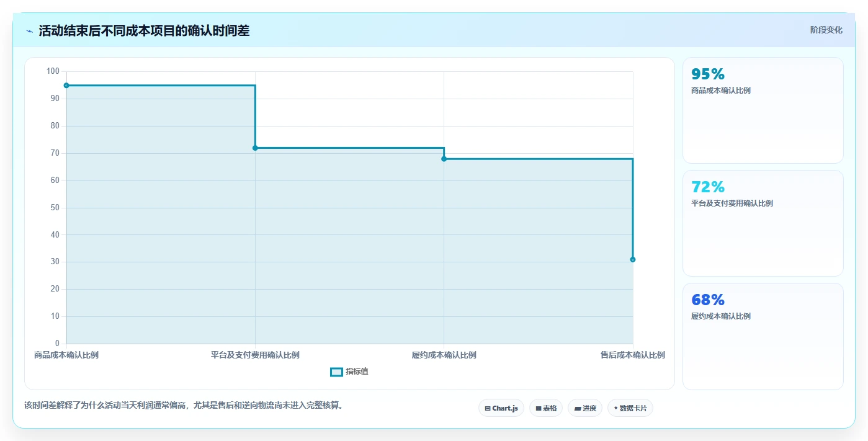Viewport: 868px width, 441px height.
Task: Click the data point at 履约成本确认比例 (68)
Action: point(444,159)
